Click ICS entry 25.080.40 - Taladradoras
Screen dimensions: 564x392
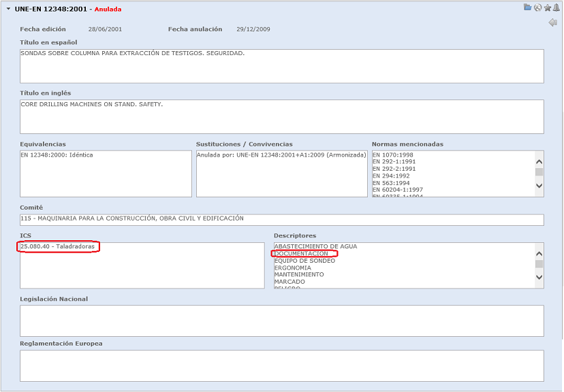57,246
